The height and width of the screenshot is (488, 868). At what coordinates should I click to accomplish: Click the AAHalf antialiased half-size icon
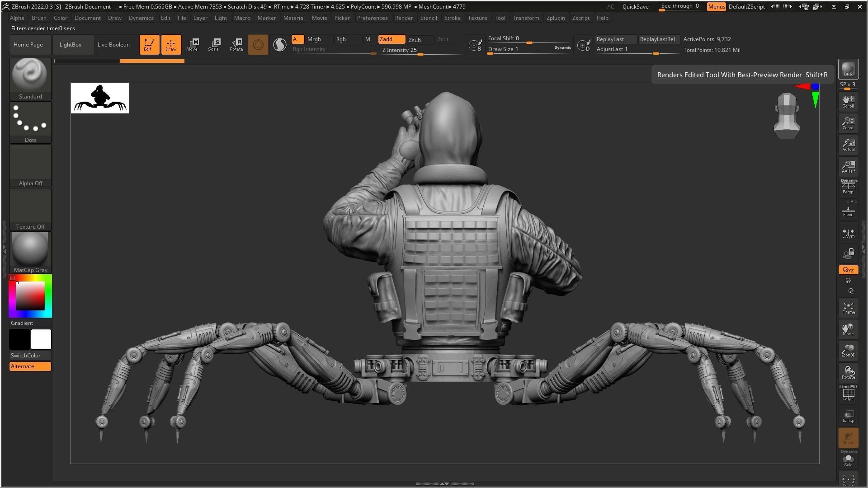pos(848,166)
